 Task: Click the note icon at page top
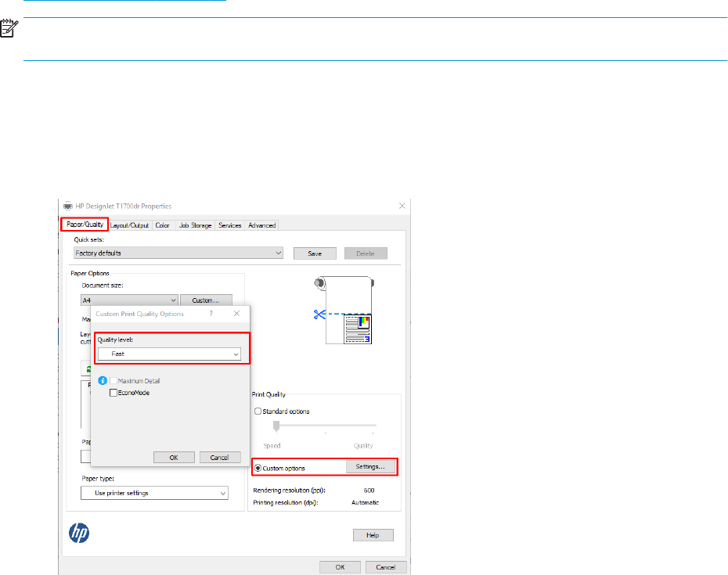(x=9, y=28)
